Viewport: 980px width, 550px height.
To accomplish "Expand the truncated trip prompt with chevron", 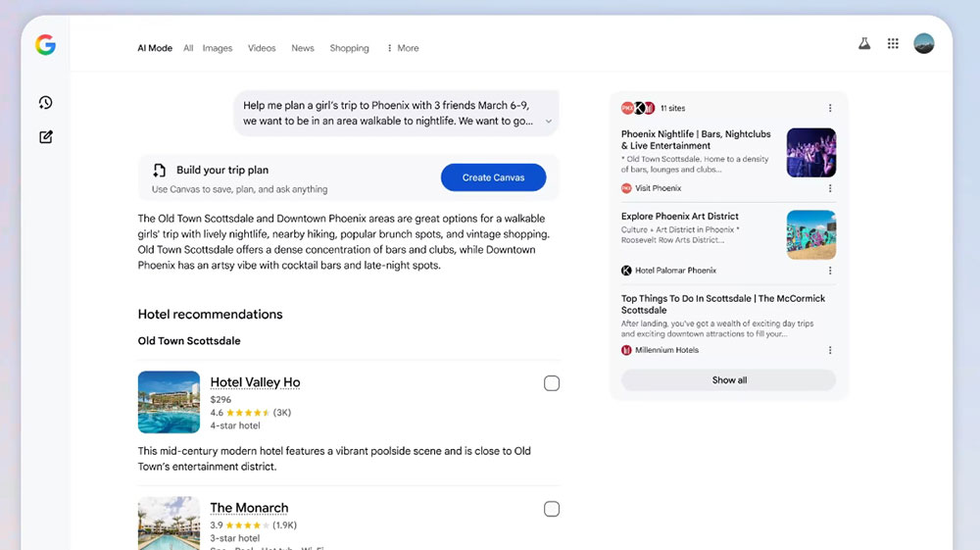I will (x=548, y=122).
